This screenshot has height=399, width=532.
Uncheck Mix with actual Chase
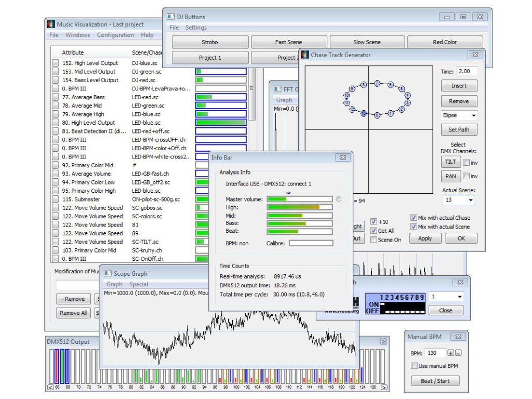pyautogui.click(x=414, y=218)
